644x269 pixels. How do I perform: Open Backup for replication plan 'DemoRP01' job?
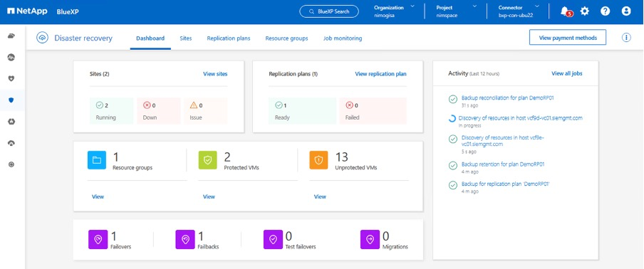point(505,184)
